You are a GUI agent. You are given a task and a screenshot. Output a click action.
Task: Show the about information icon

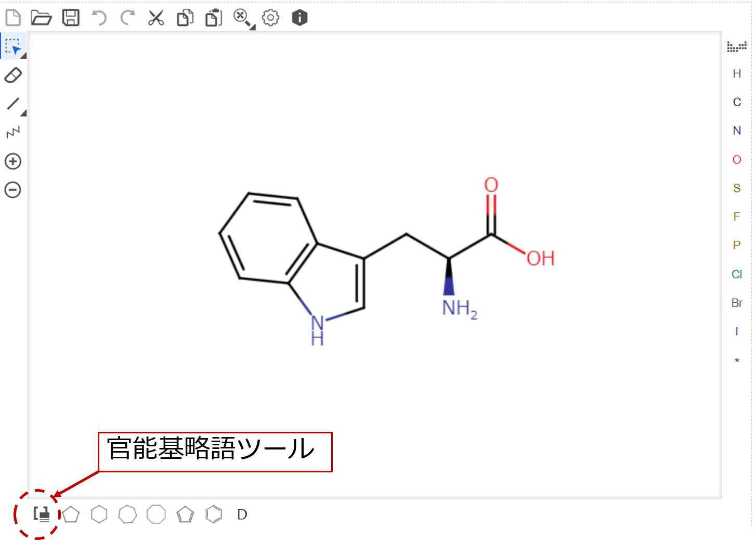pyautogui.click(x=299, y=18)
